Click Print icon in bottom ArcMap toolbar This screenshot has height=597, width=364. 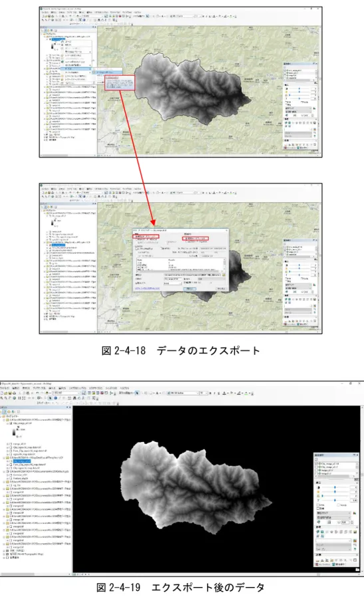[14, 393]
